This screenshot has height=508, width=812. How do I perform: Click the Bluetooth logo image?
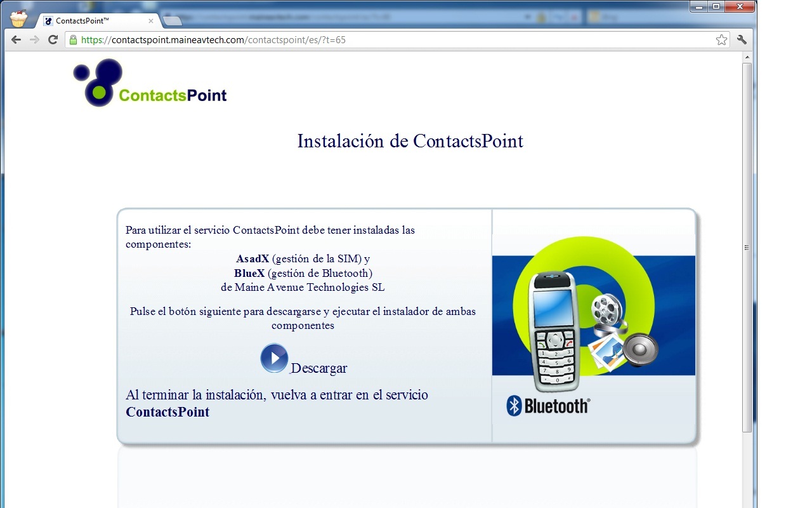click(x=548, y=406)
